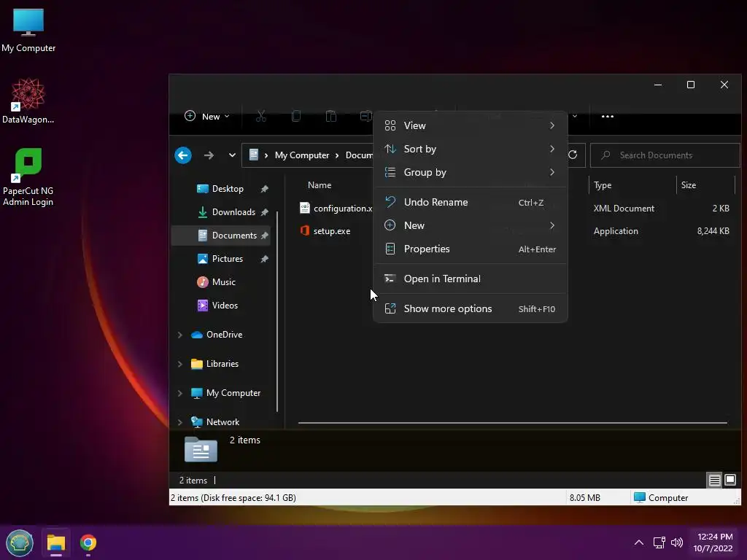The width and height of the screenshot is (747, 560).
Task: Click the Paste clipboard icon in toolbar
Action: point(330,116)
